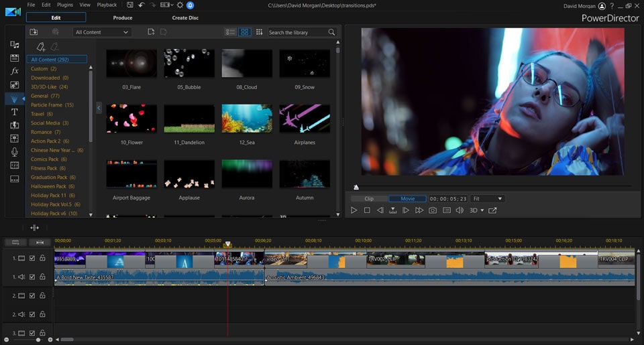Switch to the Produce tab
This screenshot has width=644, height=345.
pos(123,17)
